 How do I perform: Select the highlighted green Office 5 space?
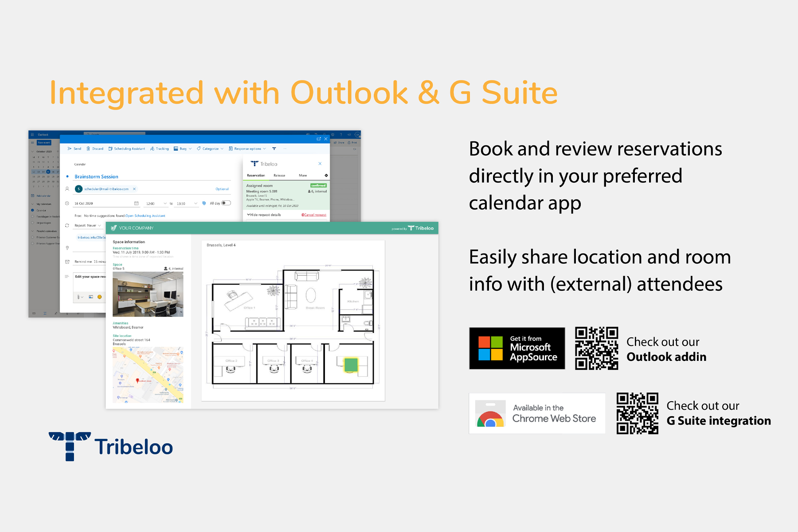pos(351,365)
